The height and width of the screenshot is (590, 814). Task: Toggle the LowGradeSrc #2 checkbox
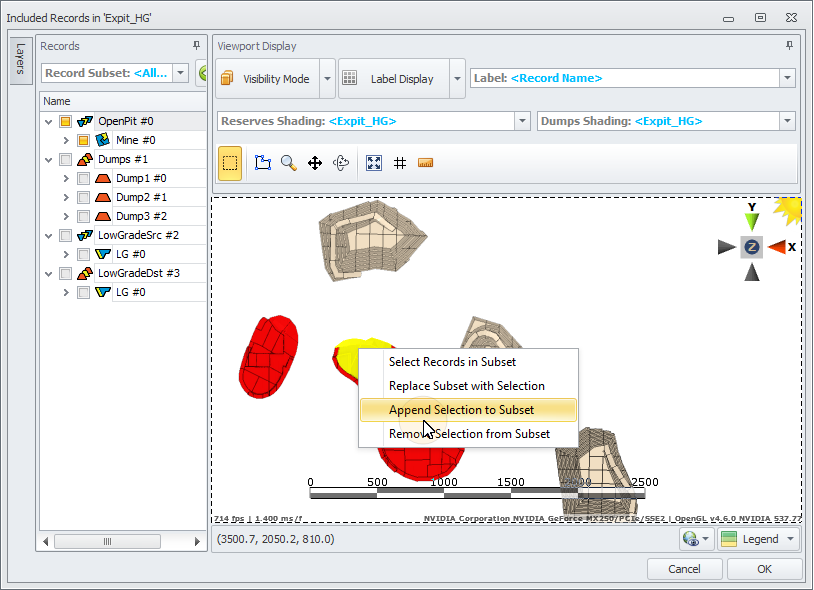point(66,235)
